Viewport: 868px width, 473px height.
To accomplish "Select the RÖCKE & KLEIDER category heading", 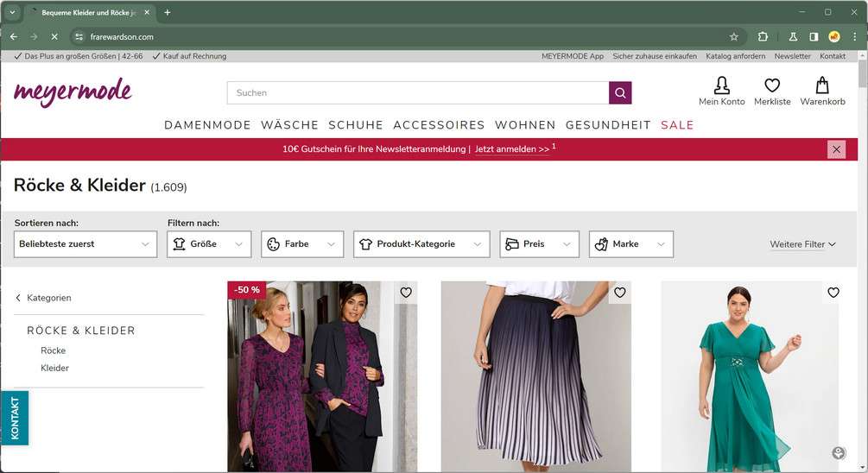I will click(81, 331).
